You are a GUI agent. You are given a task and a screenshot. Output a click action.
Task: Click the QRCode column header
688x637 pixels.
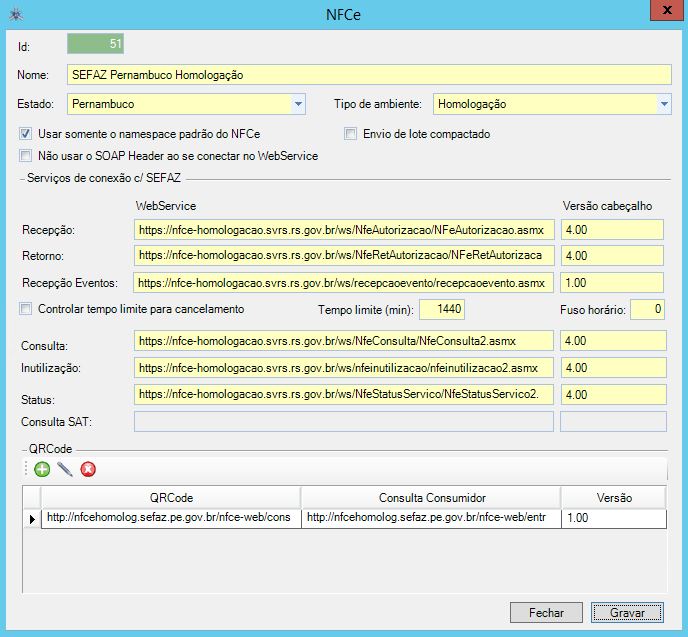click(171, 498)
